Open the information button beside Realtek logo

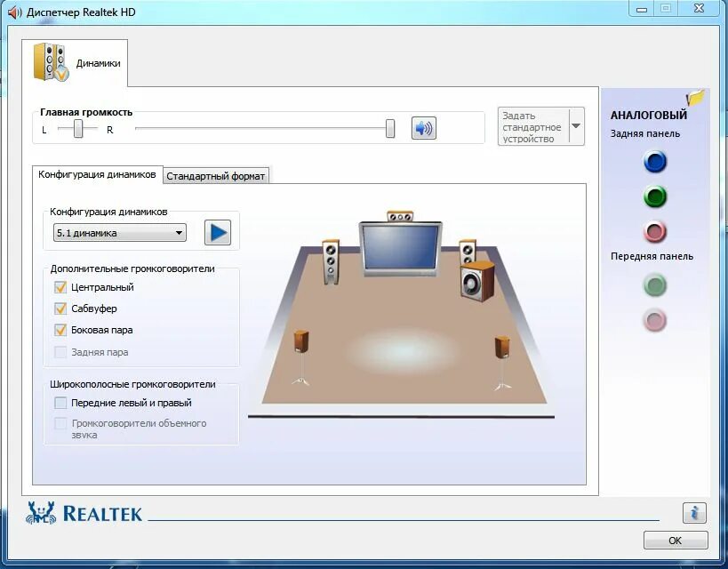pyautogui.click(x=694, y=513)
